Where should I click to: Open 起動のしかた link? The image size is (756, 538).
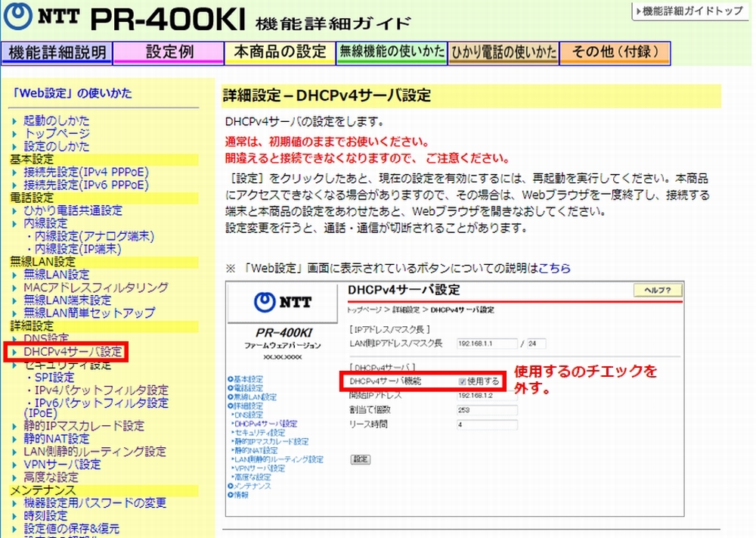(57, 120)
